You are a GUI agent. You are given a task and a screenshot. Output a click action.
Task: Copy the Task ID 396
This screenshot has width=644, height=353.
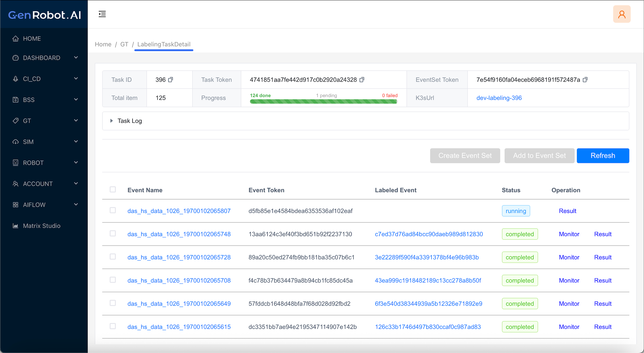click(170, 80)
